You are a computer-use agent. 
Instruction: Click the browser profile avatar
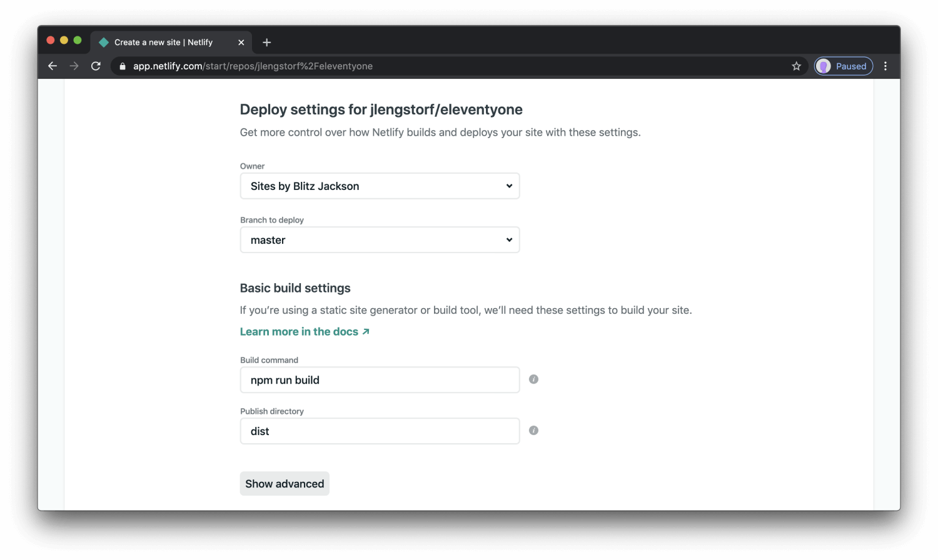tap(824, 66)
